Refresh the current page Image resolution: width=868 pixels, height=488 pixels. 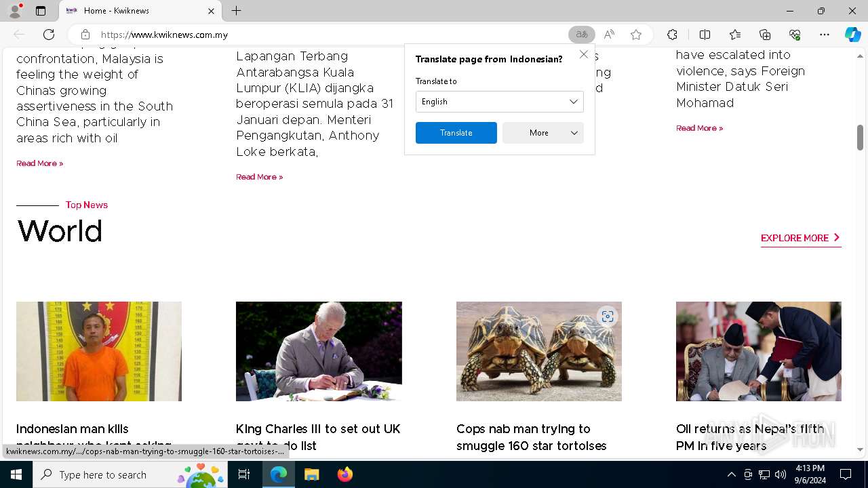pyautogui.click(x=49, y=35)
